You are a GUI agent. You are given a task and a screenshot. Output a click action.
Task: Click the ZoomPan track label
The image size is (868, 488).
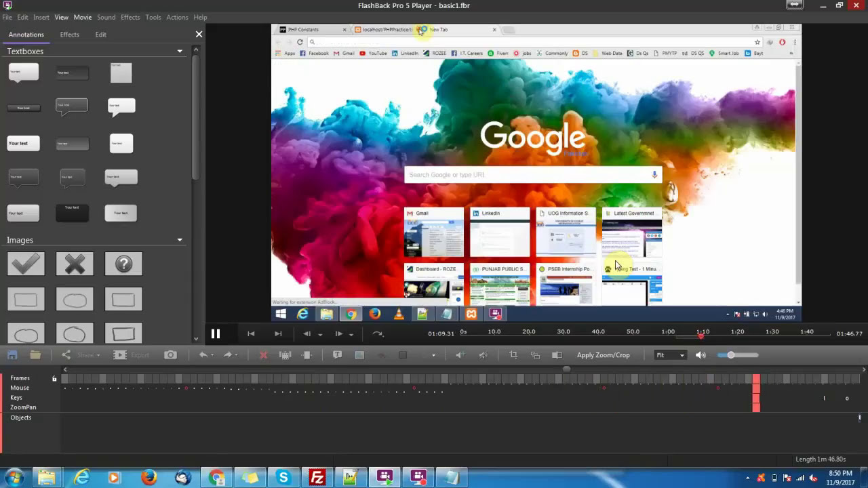click(23, 407)
